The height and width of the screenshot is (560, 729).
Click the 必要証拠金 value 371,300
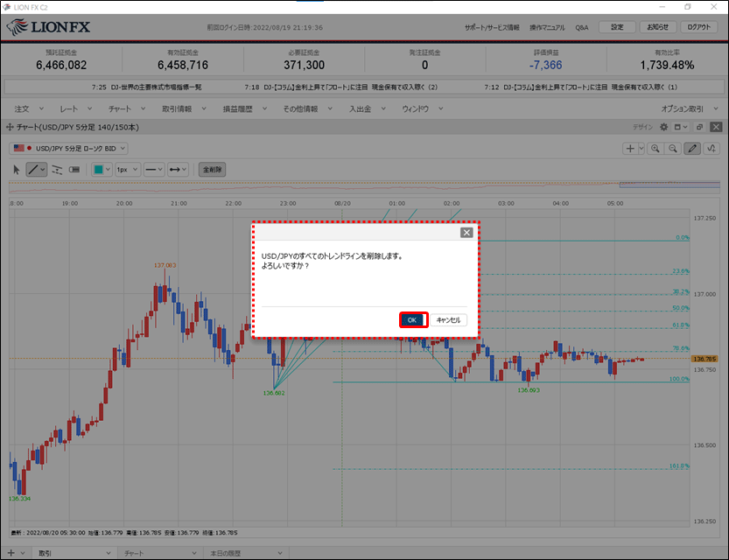[x=304, y=65]
